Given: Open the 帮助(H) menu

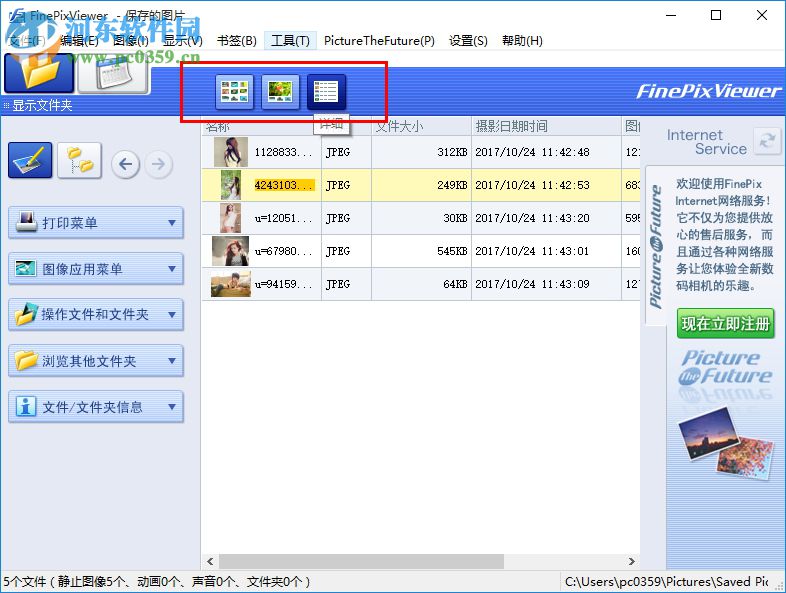Looking at the screenshot, I should [x=522, y=41].
